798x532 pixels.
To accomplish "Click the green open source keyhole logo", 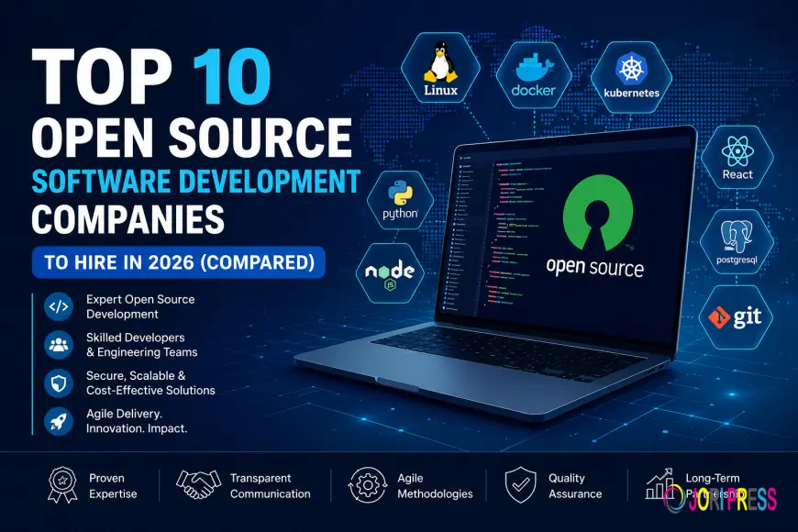I will pyautogui.click(x=597, y=212).
